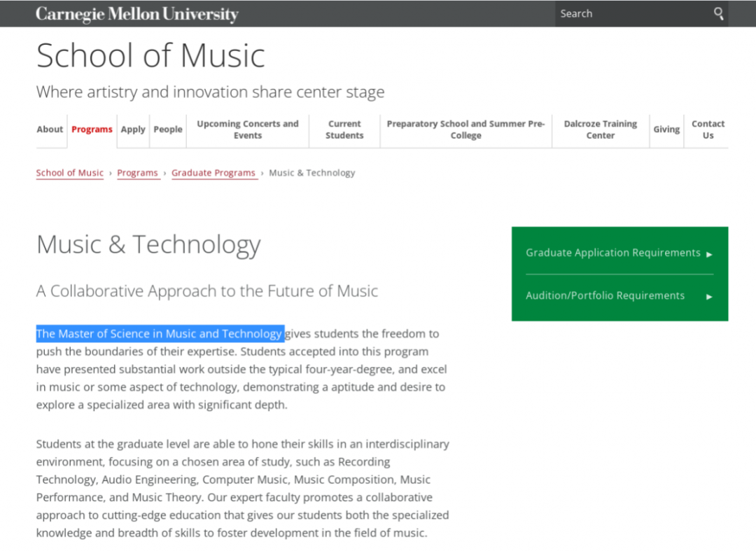Click 'A Collaborative Approach to the Future of Music' subheading

pos(206,291)
